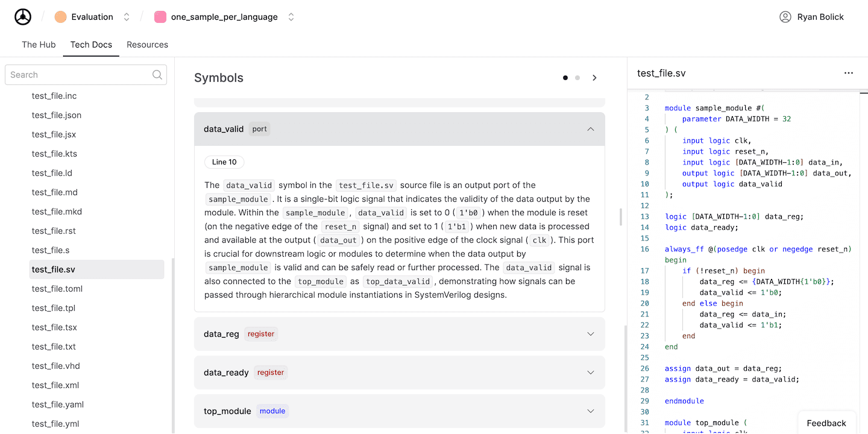The height and width of the screenshot is (434, 868).
Task: Expand the top_module symbol section
Action: pyautogui.click(x=400, y=411)
